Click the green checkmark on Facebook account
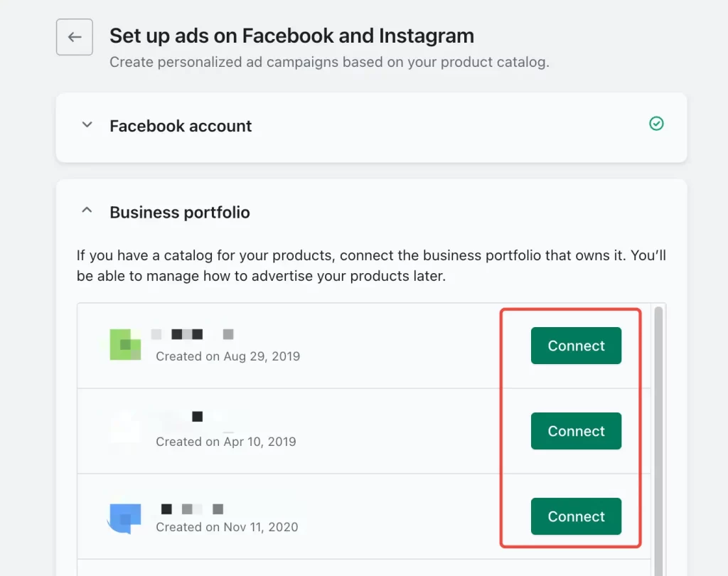Image resolution: width=728 pixels, height=576 pixels. (656, 124)
